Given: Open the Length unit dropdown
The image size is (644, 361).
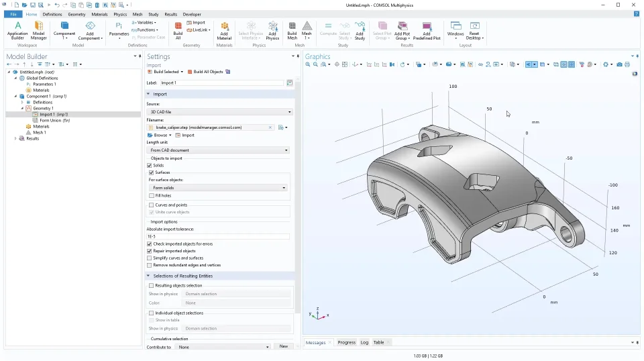Looking at the screenshot, I should [x=219, y=150].
